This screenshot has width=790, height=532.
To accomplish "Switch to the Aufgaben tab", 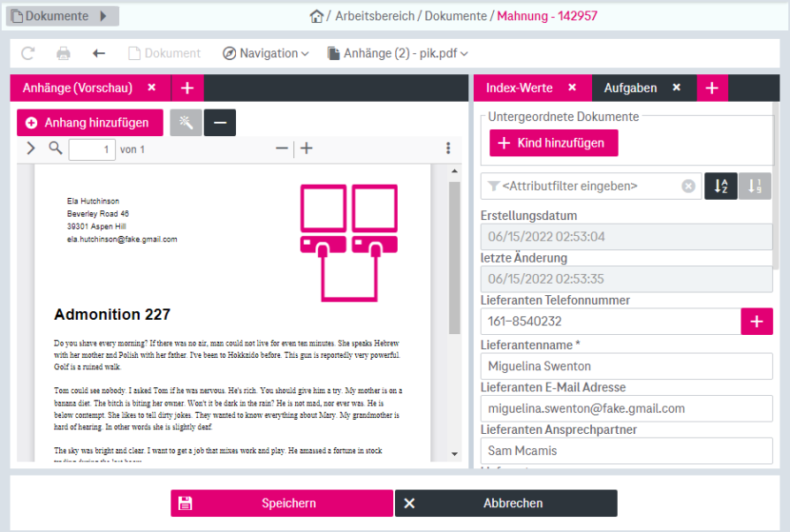I will [x=630, y=87].
